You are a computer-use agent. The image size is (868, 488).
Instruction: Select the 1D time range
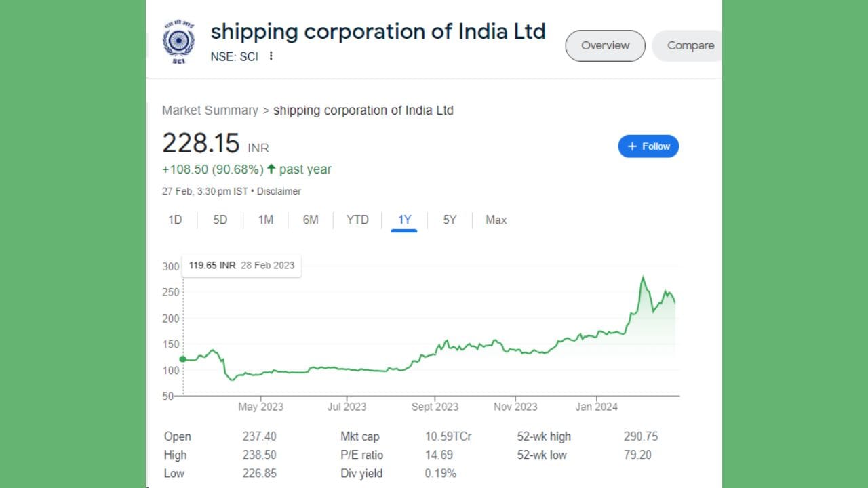click(x=175, y=220)
